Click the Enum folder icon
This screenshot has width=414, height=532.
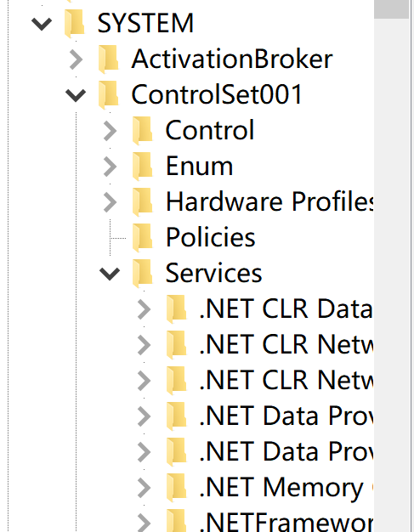coord(143,166)
